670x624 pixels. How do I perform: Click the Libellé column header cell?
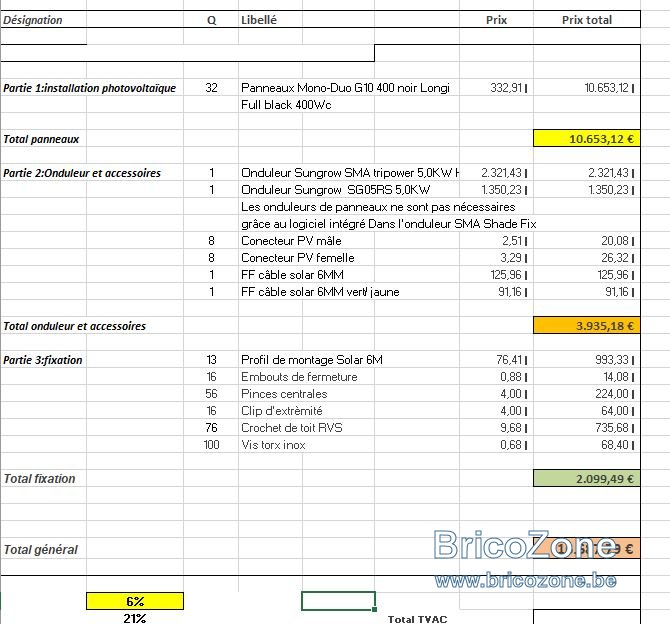[x=270, y=20]
